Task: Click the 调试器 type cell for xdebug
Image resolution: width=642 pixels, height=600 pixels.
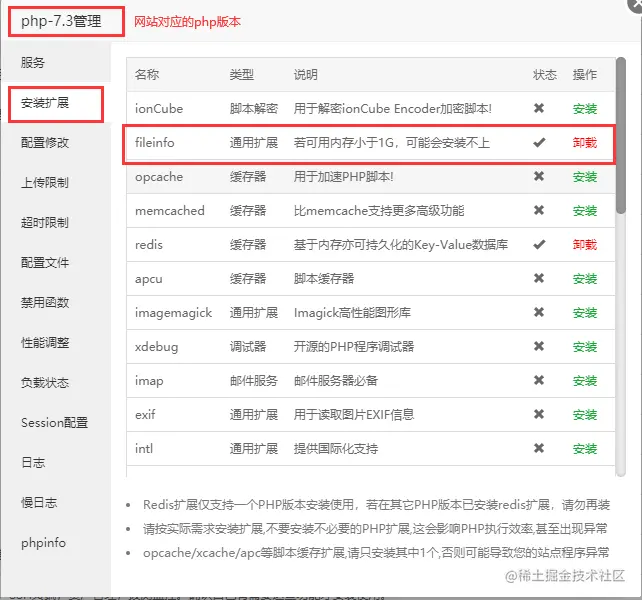Action: pyautogui.click(x=248, y=347)
